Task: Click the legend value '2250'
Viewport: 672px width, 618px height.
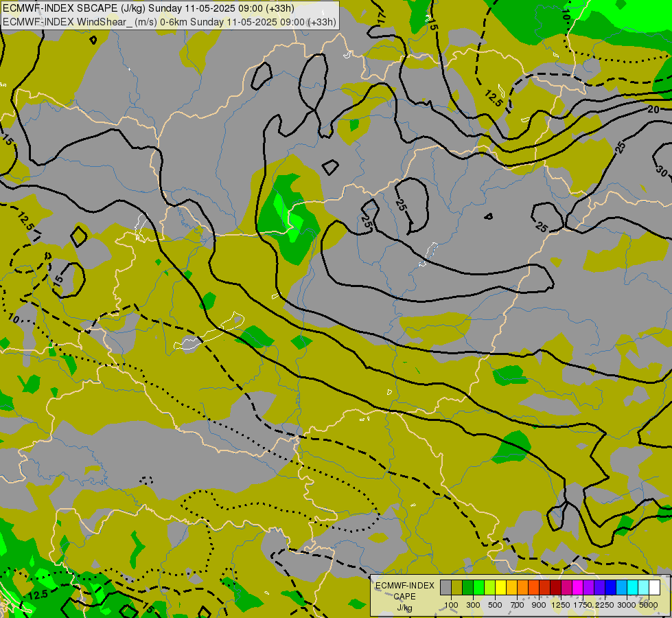Action: 605,605
